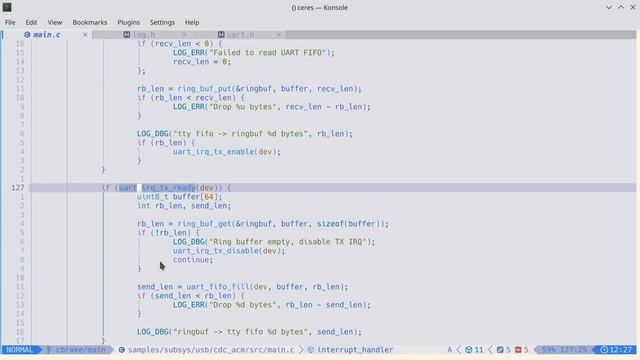The height and width of the screenshot is (360, 640).
Task: Click the header file icon on log.h tab
Action: [x=127, y=35]
